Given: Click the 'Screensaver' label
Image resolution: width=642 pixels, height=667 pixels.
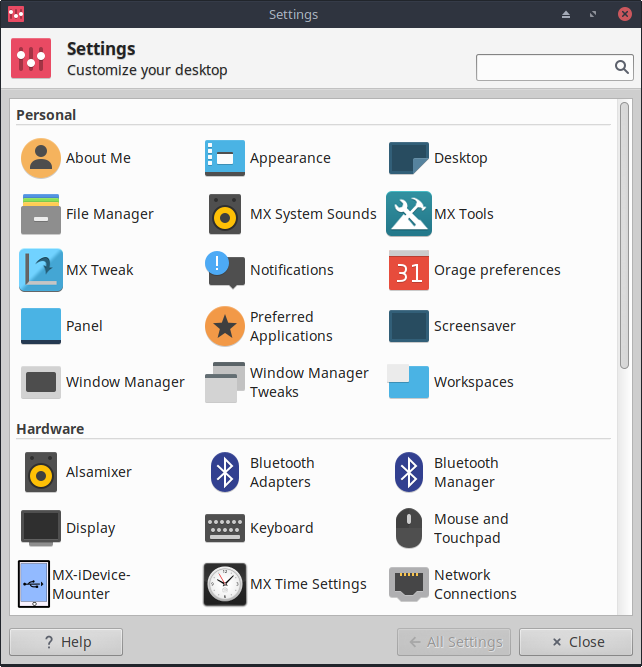Looking at the screenshot, I should (x=474, y=326).
